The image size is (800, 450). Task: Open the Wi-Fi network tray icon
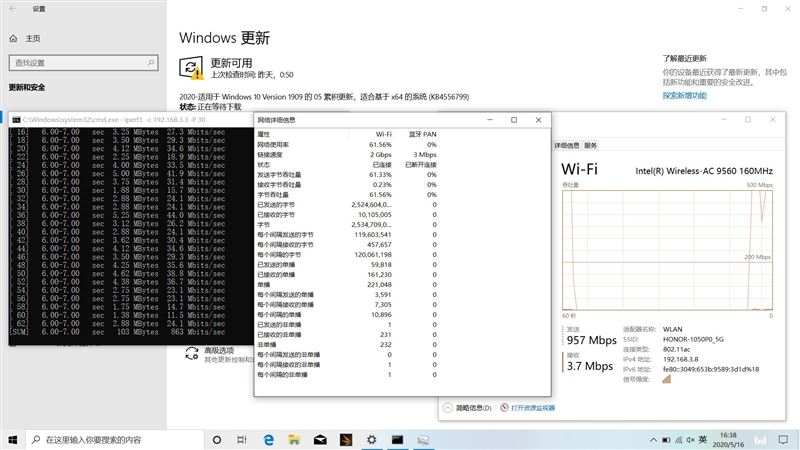[679, 440]
